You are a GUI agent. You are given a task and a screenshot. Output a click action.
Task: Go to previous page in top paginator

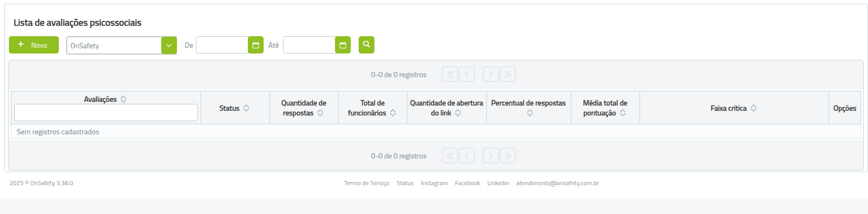click(467, 74)
